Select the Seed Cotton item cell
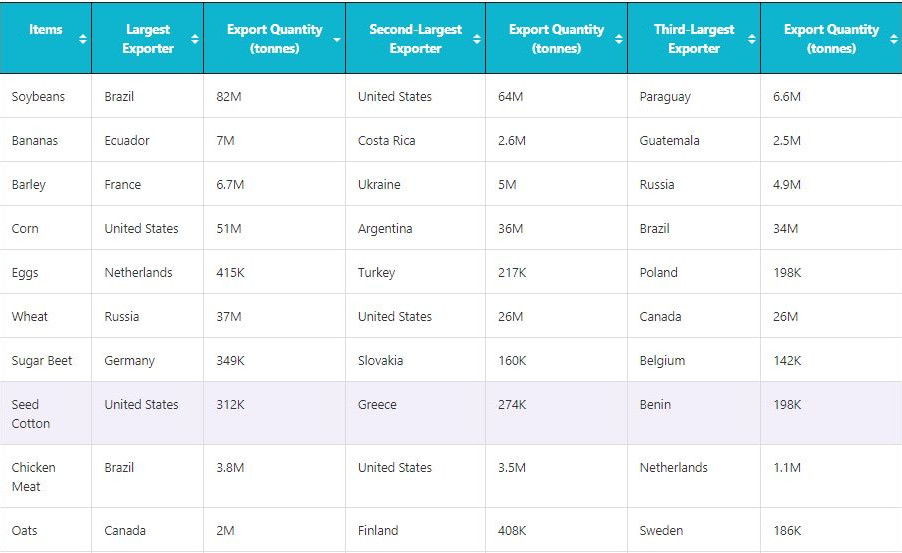The image size is (902, 553). (31, 414)
